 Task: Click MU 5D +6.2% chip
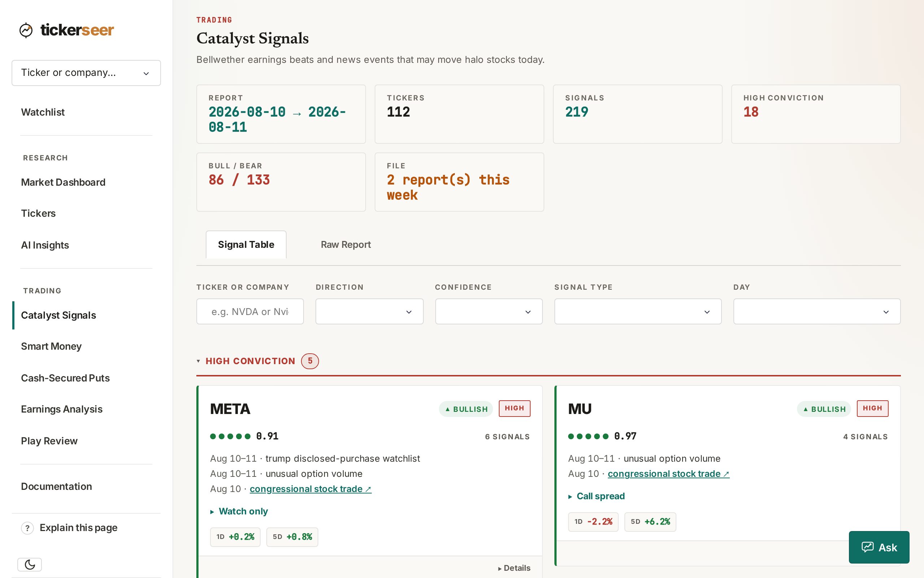pyautogui.click(x=650, y=522)
